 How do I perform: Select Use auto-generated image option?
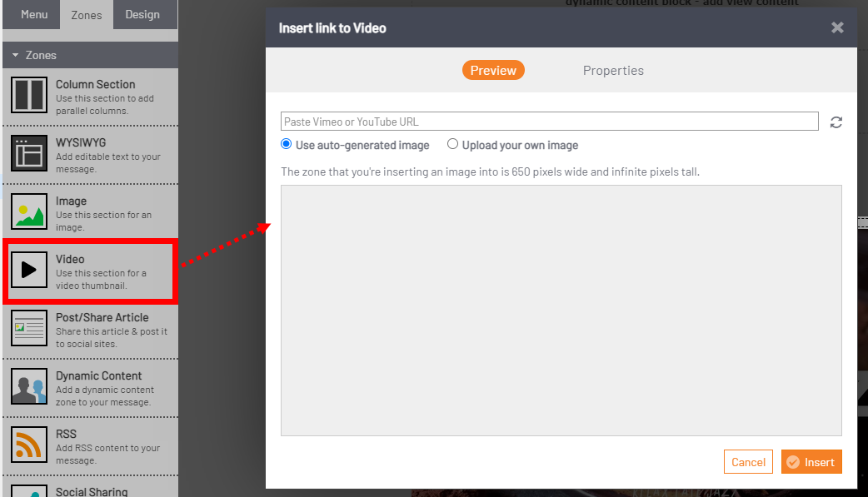[x=287, y=144]
